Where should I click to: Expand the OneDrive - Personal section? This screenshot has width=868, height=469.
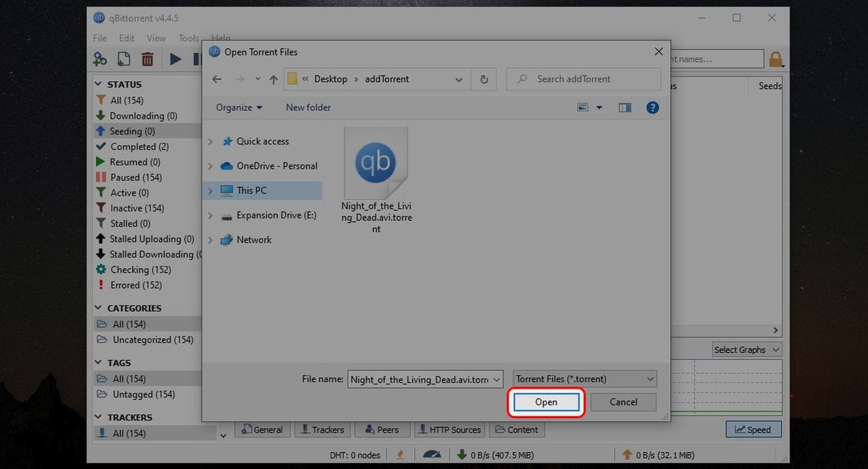click(x=210, y=166)
